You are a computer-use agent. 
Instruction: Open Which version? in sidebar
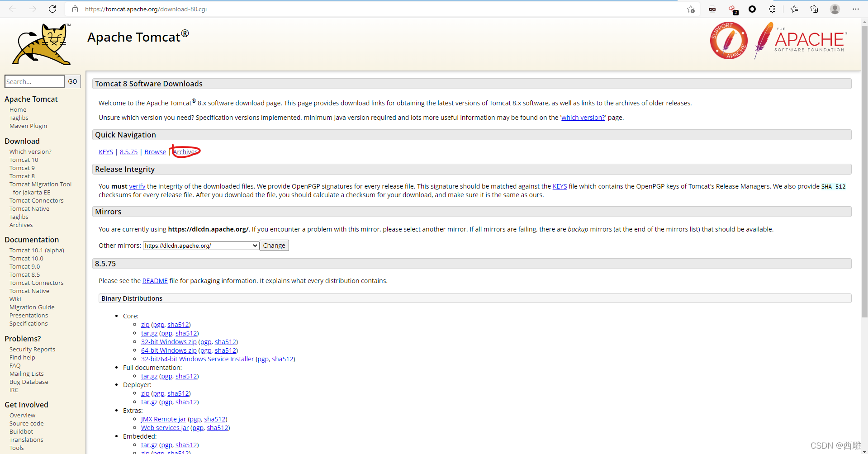click(30, 152)
